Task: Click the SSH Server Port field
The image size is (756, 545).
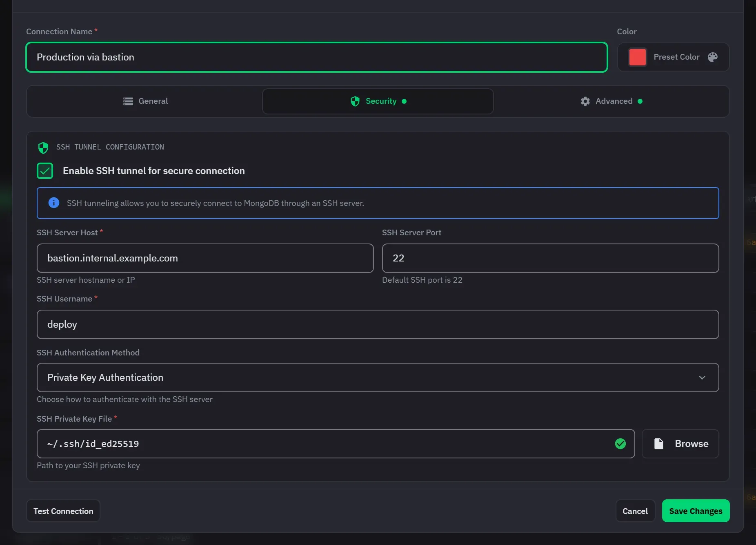Action: (x=551, y=258)
